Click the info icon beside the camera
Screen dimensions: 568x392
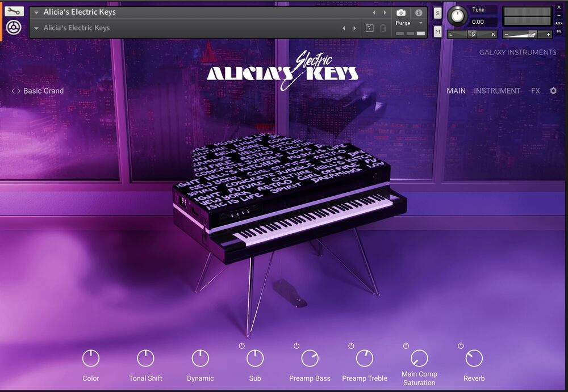click(419, 12)
